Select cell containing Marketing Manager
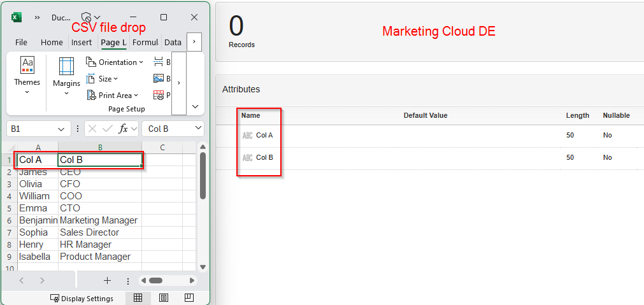The image size is (644, 305). [99, 220]
